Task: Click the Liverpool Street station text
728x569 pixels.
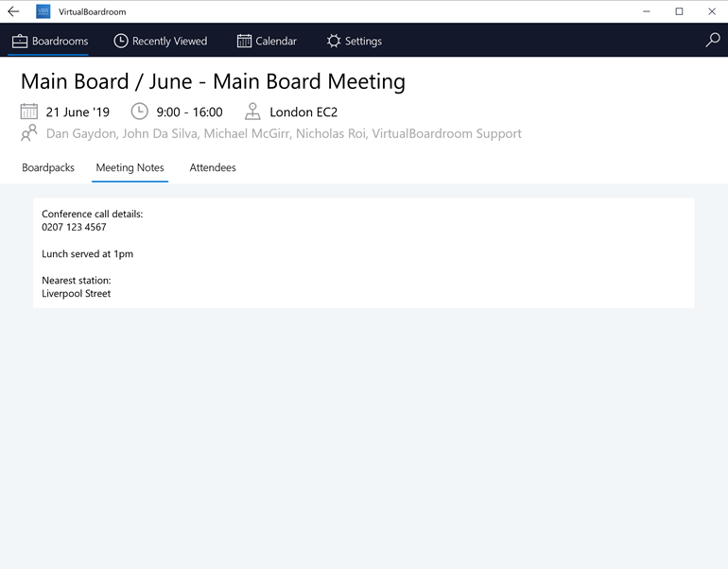Action: pos(77,293)
